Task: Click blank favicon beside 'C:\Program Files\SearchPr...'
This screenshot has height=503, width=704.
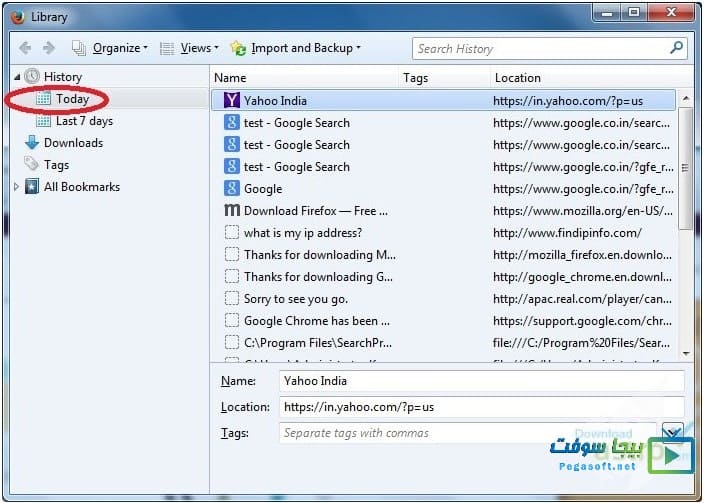Action: point(232,342)
